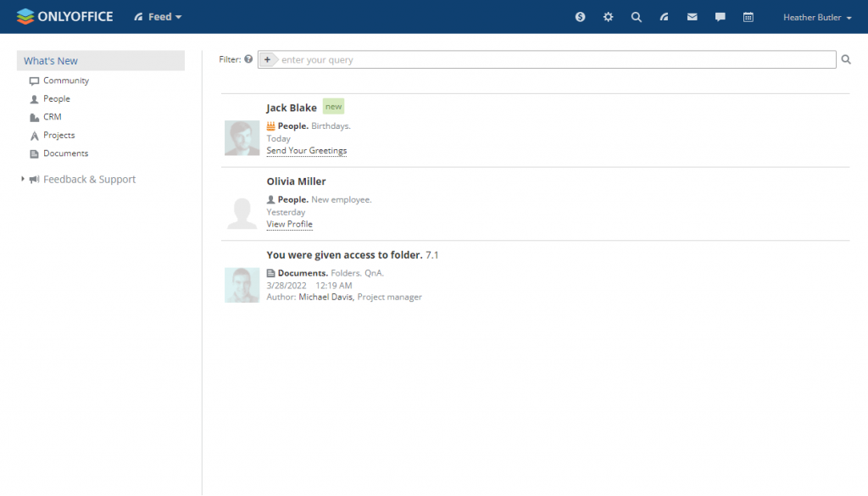The height and width of the screenshot is (496, 868).
Task: Open the Mail envelope icon
Action: coord(692,16)
